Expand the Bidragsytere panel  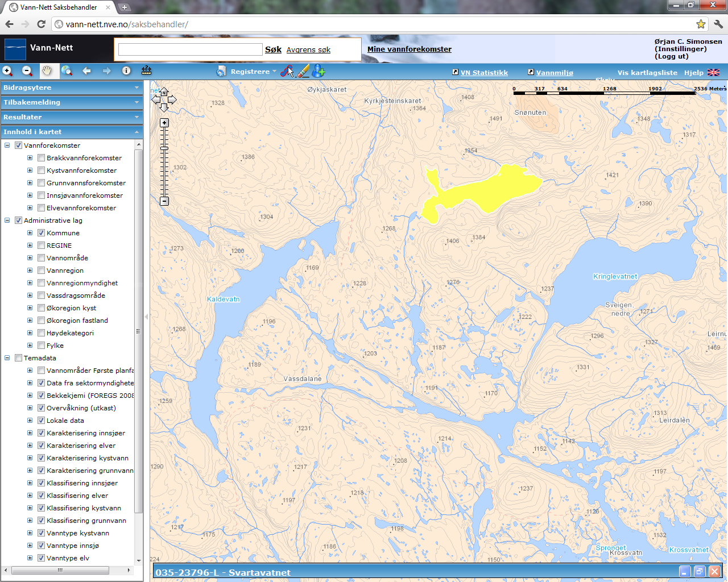pyautogui.click(x=72, y=88)
